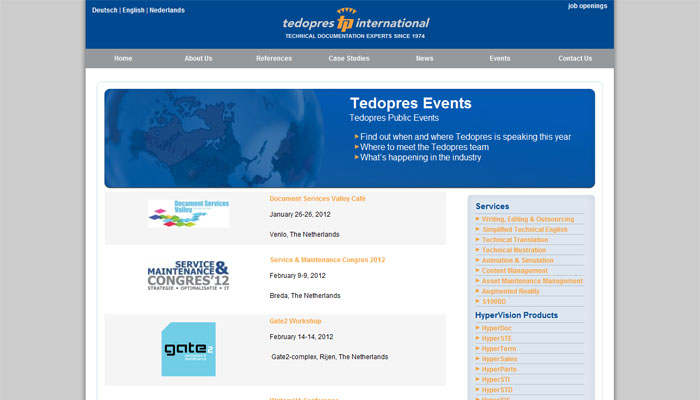Open the HyperDoc product link

pyautogui.click(x=496, y=328)
